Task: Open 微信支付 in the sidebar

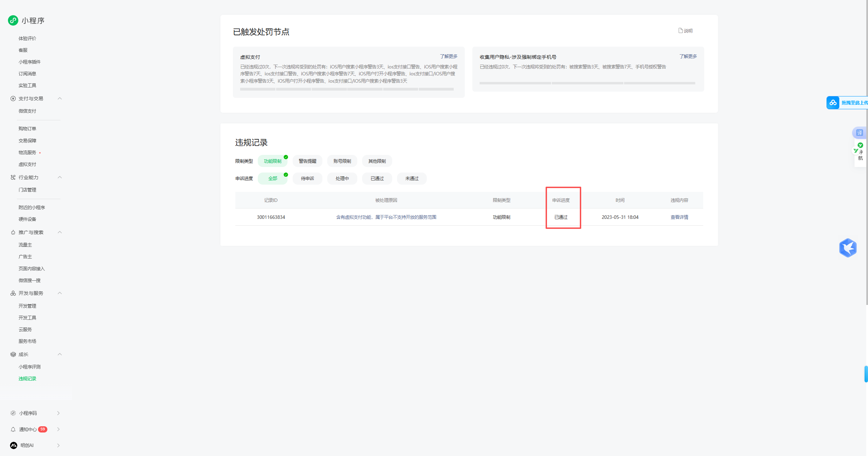Action: pyautogui.click(x=27, y=111)
